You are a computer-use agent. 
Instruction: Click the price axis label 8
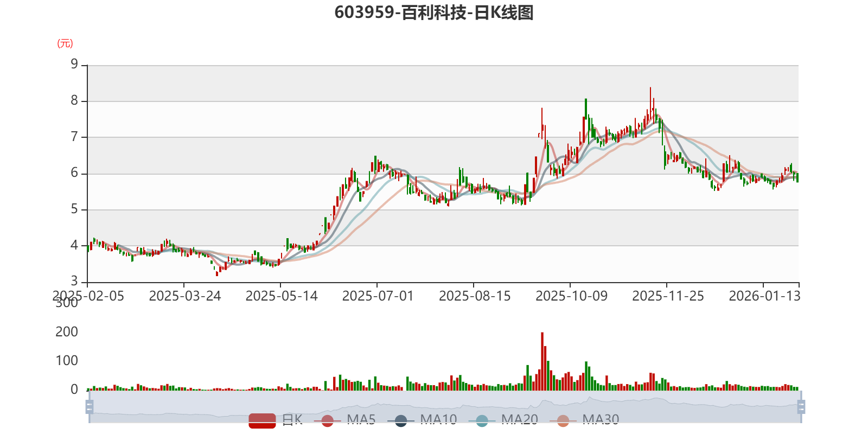(x=74, y=101)
